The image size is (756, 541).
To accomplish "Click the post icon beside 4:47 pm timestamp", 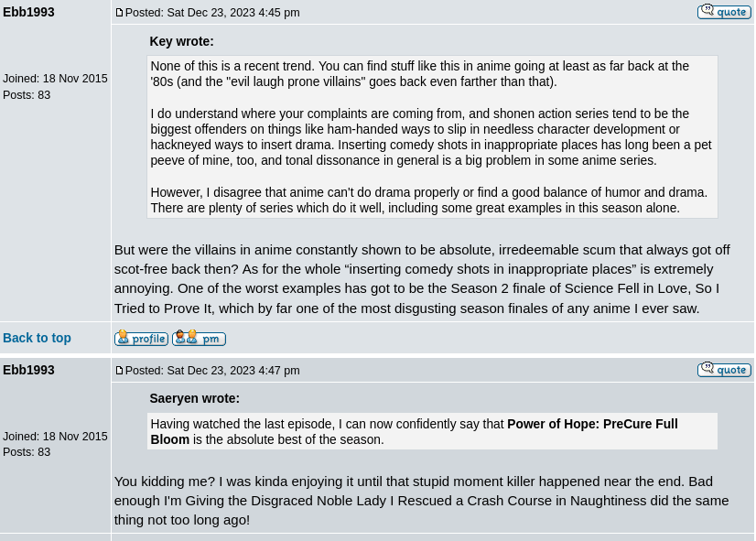I will pos(120,370).
